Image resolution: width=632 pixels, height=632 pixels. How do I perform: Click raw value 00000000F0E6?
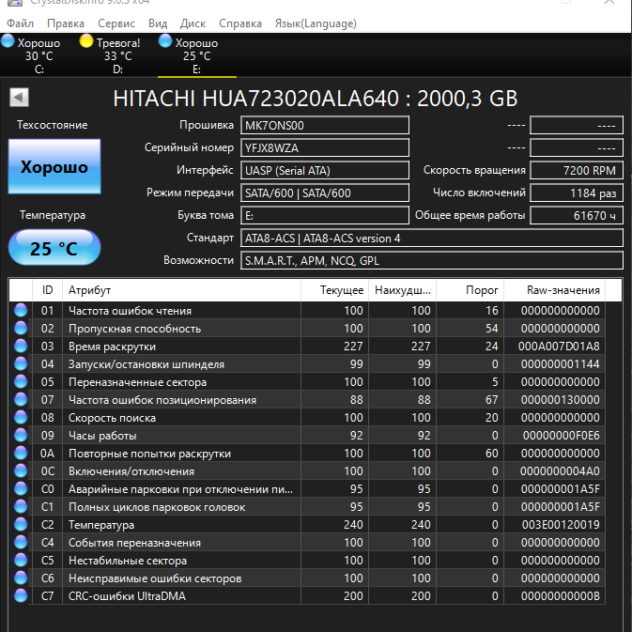tap(561, 435)
